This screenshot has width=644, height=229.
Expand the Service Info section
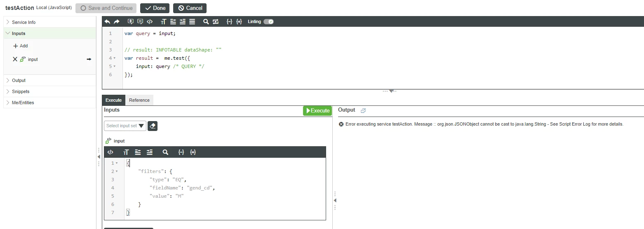point(49,22)
